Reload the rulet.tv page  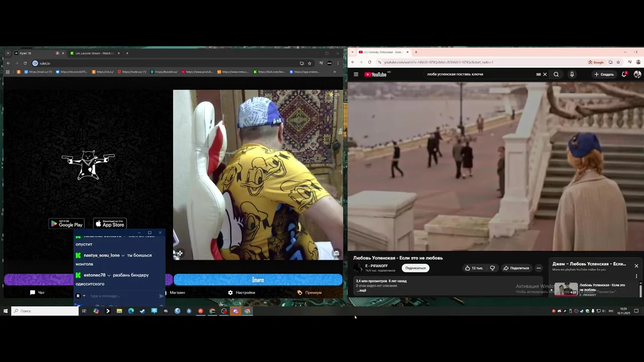pos(25,63)
